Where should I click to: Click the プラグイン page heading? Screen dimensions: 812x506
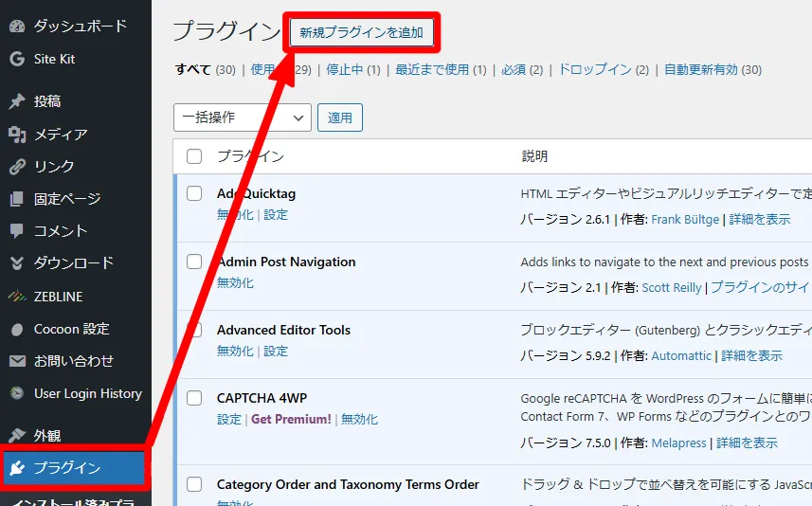tap(226, 31)
